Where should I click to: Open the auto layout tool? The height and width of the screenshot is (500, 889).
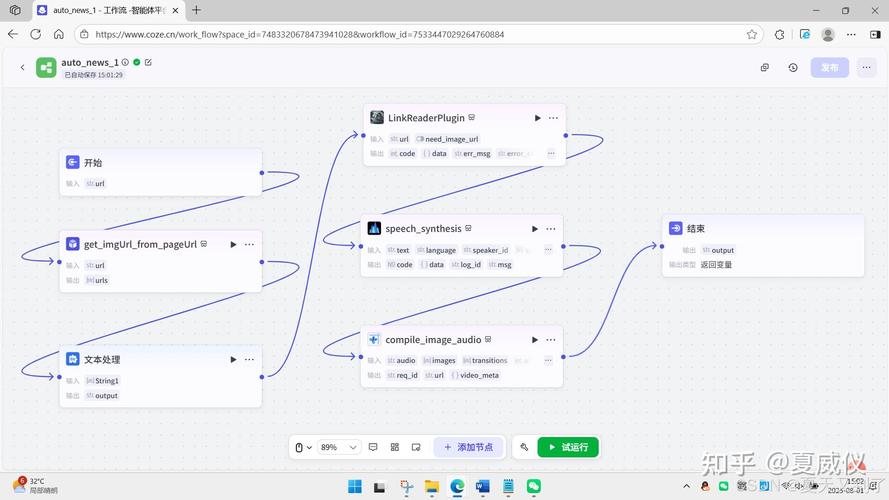(x=395, y=447)
